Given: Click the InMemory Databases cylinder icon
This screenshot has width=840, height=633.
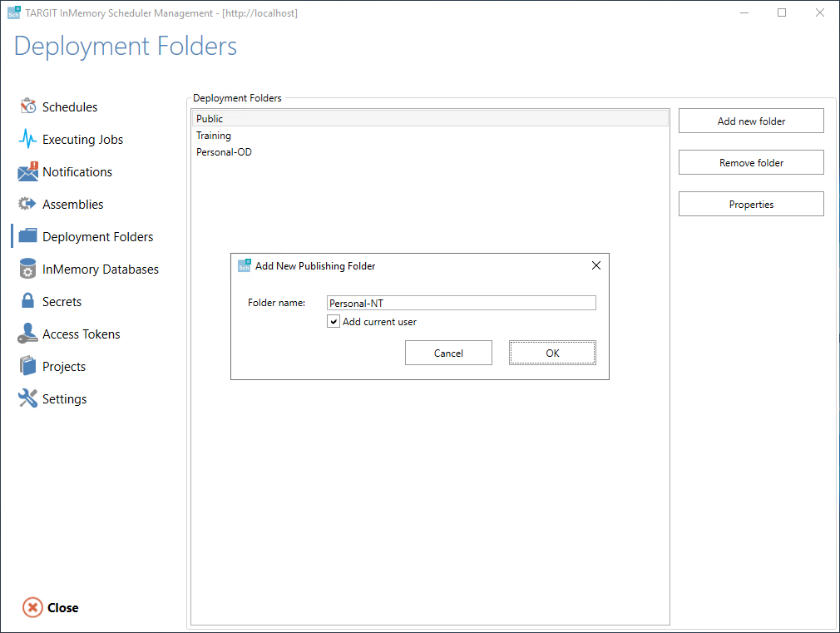Looking at the screenshot, I should coord(27,269).
